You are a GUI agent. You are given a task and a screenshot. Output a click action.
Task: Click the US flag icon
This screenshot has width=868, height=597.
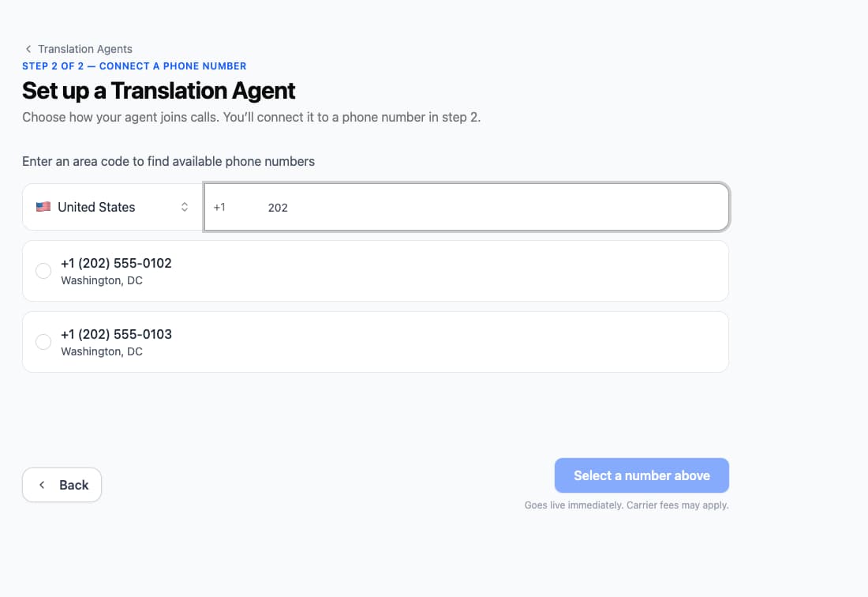pos(43,207)
